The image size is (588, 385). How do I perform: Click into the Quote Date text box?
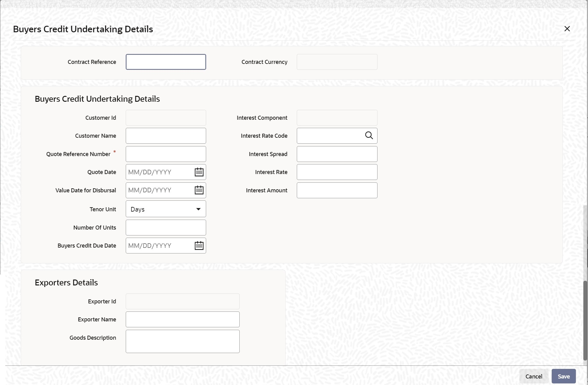point(159,172)
